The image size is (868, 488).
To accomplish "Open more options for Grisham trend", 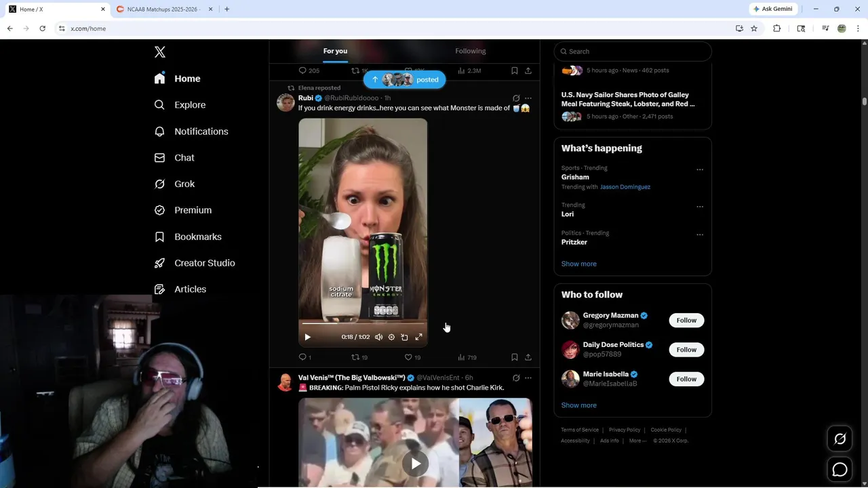I will pos(700,169).
